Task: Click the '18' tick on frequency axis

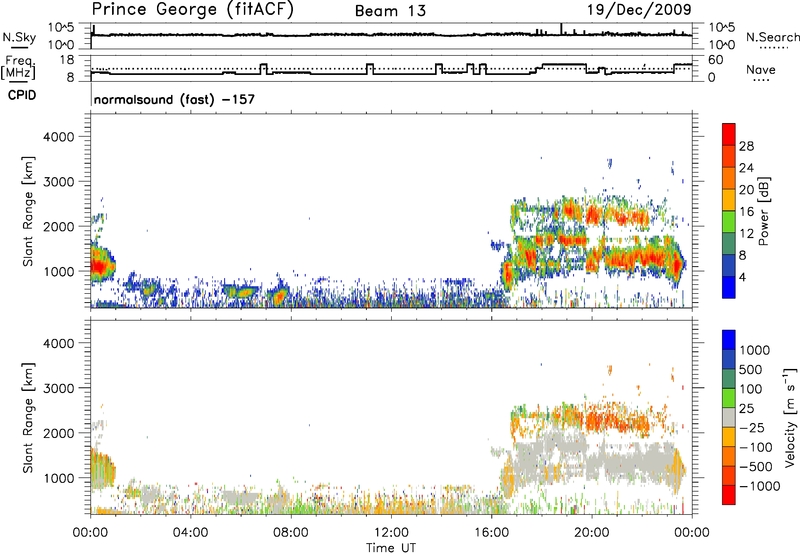Action: coord(67,60)
